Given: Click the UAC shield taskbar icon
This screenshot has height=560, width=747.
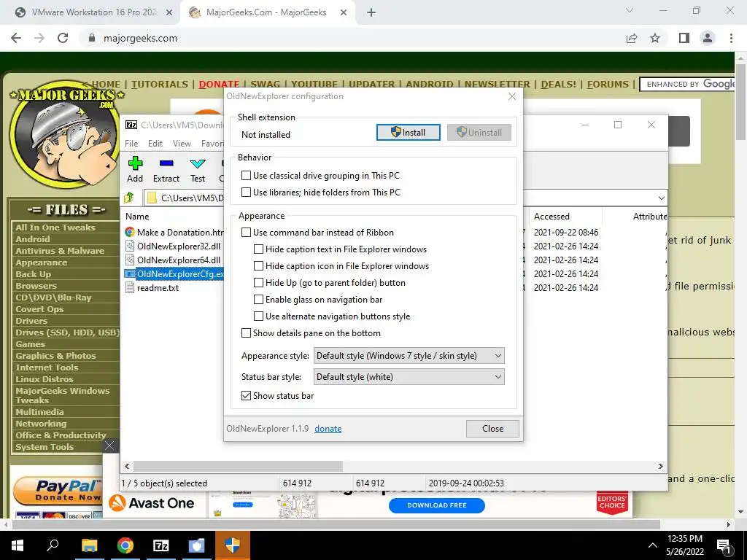Looking at the screenshot, I should [x=233, y=545].
